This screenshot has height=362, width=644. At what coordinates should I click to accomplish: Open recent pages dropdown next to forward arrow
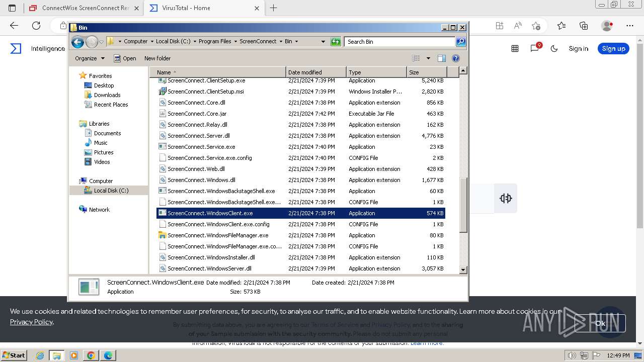101,42
